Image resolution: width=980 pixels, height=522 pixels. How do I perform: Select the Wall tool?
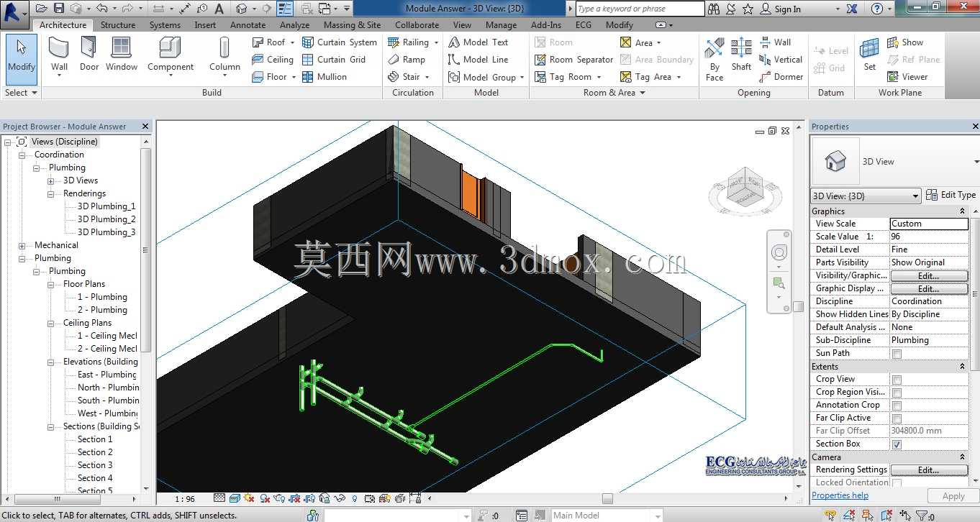pos(60,55)
